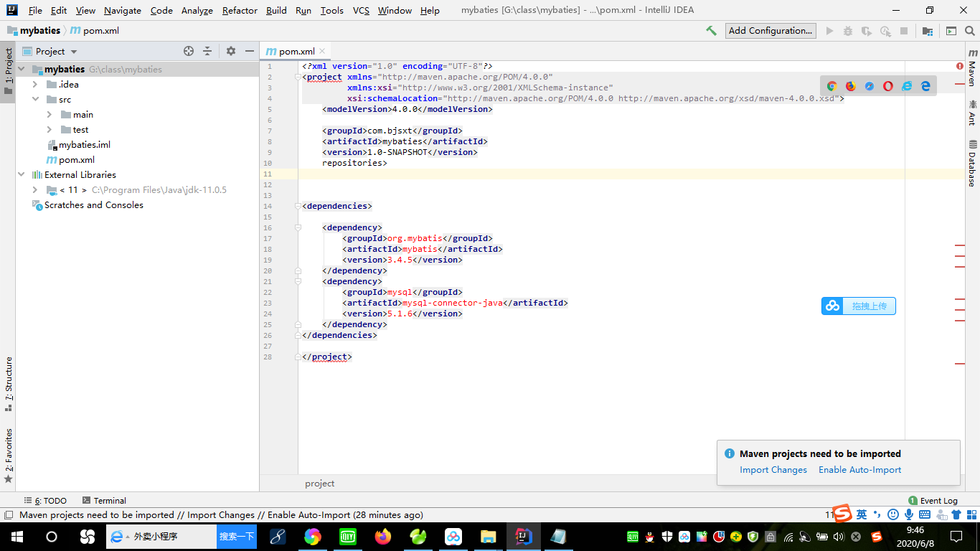Screen dimensions: 980x551
Task: Click the Enable Auto-Import link
Action: tap(859, 470)
